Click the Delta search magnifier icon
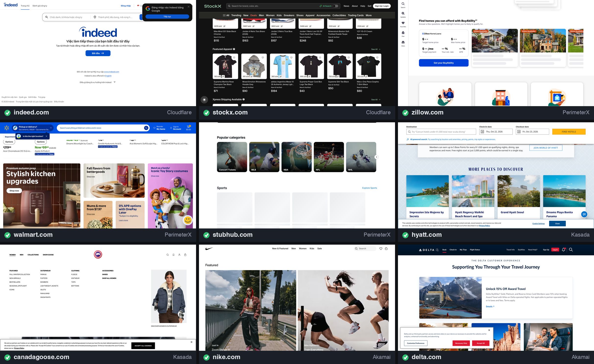This screenshot has height=364, width=594. click(571, 250)
